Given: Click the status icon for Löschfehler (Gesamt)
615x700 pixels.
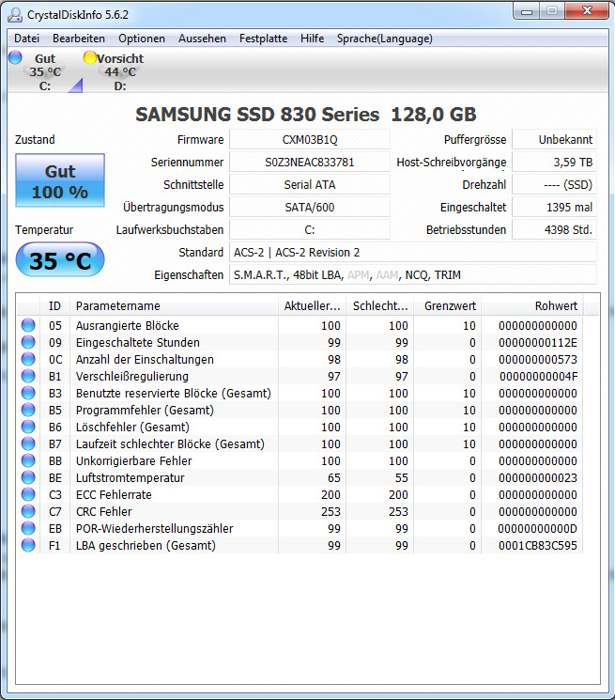Looking at the screenshot, I should (28, 427).
